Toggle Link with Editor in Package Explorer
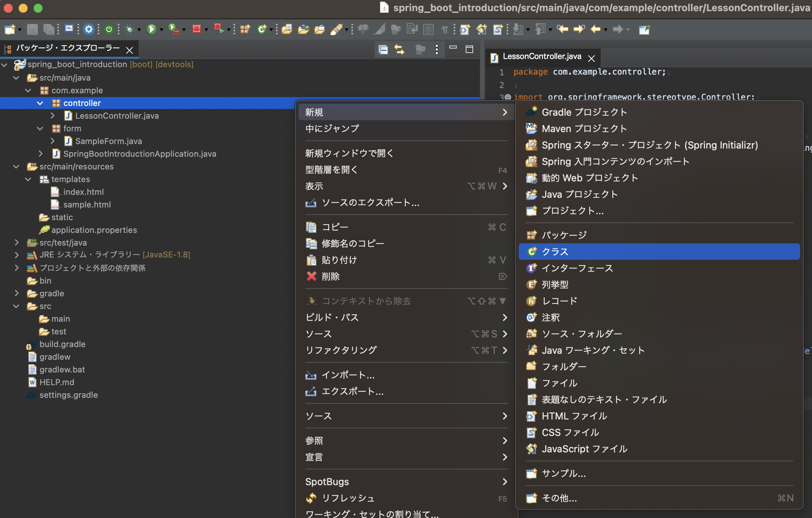The height and width of the screenshot is (518, 812). [399, 49]
